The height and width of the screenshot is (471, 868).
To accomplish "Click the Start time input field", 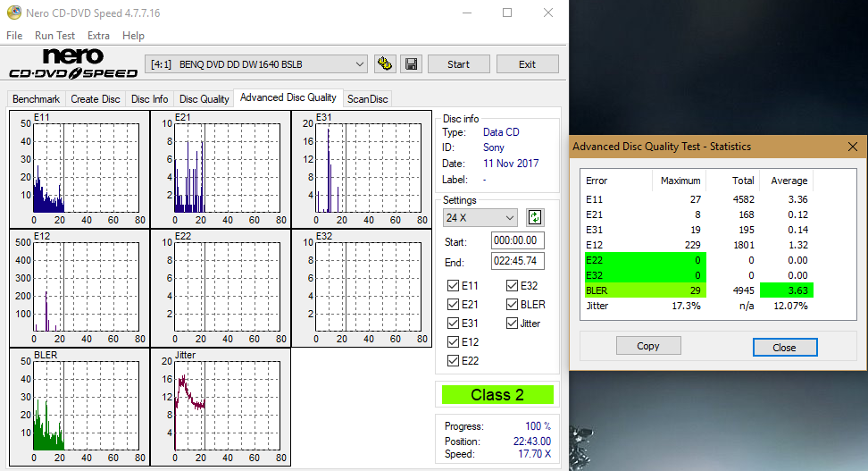I will pos(518,240).
